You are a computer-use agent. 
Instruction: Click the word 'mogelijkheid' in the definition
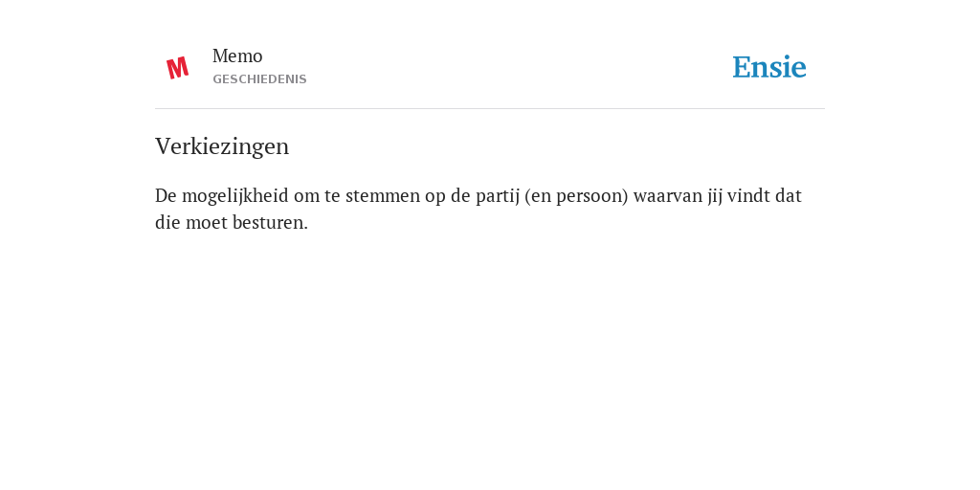235,196
